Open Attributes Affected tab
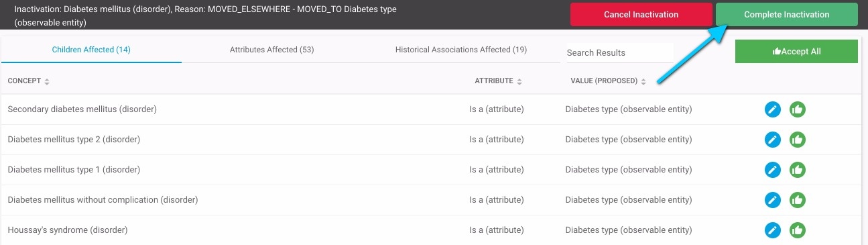This screenshot has width=868, height=245. [271, 50]
